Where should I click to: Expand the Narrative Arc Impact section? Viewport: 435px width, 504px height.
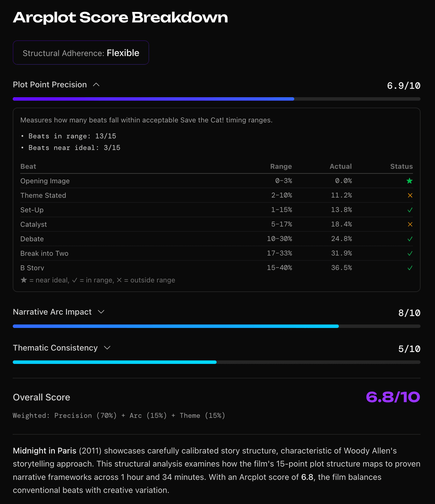[101, 312]
